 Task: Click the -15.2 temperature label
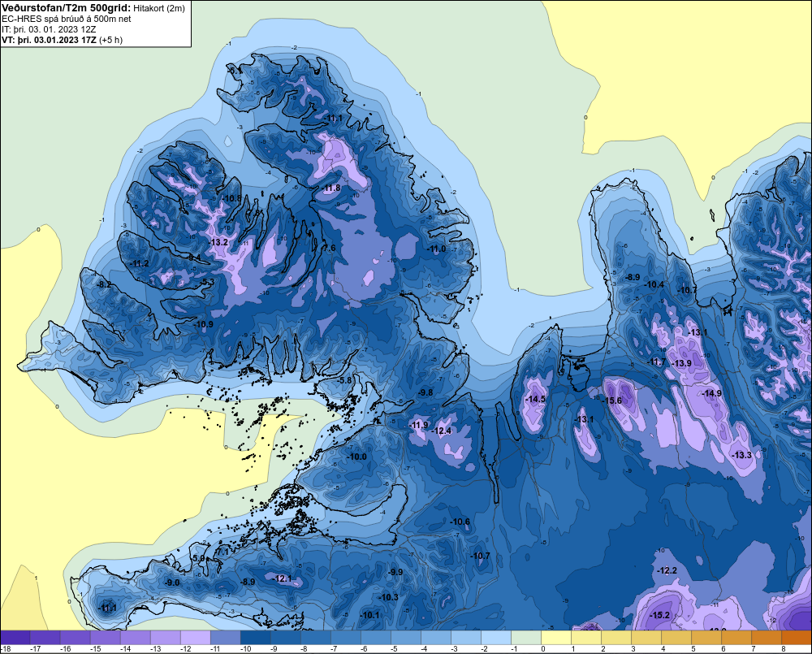[x=659, y=615]
